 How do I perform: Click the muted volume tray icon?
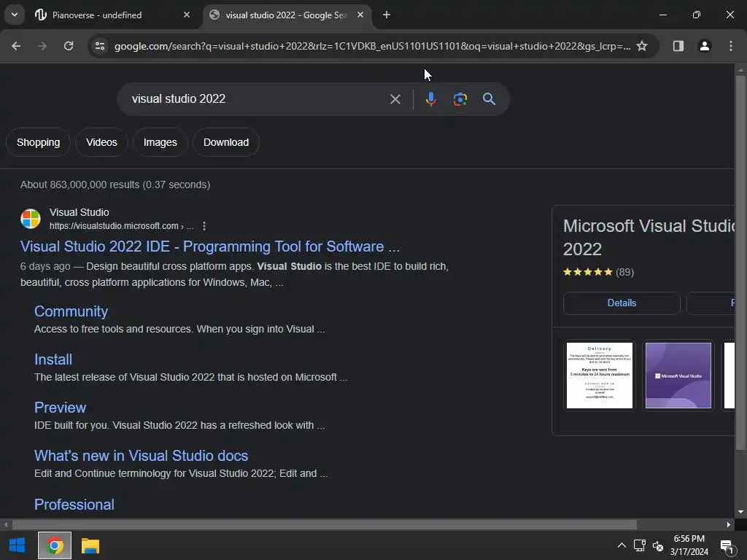[x=658, y=545]
